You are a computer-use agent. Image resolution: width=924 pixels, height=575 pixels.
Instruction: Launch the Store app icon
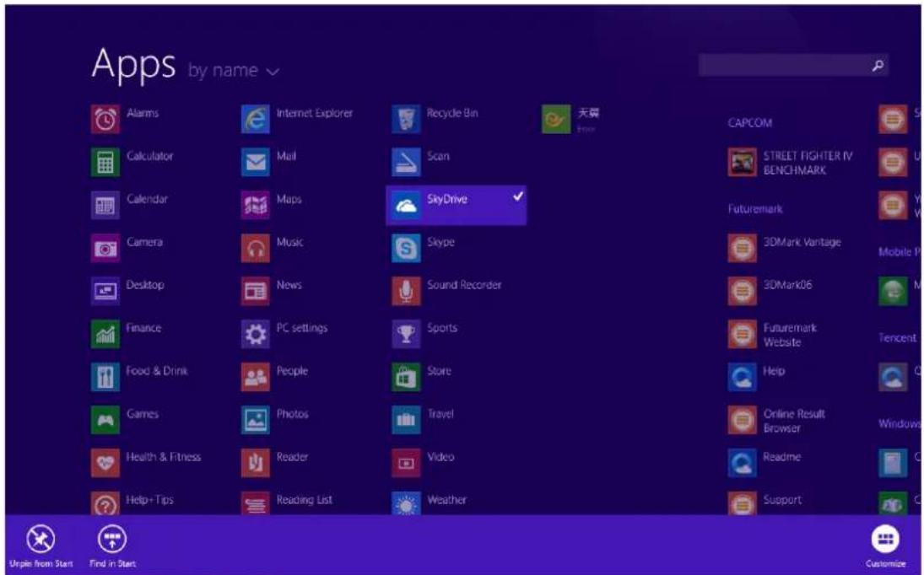(x=406, y=377)
